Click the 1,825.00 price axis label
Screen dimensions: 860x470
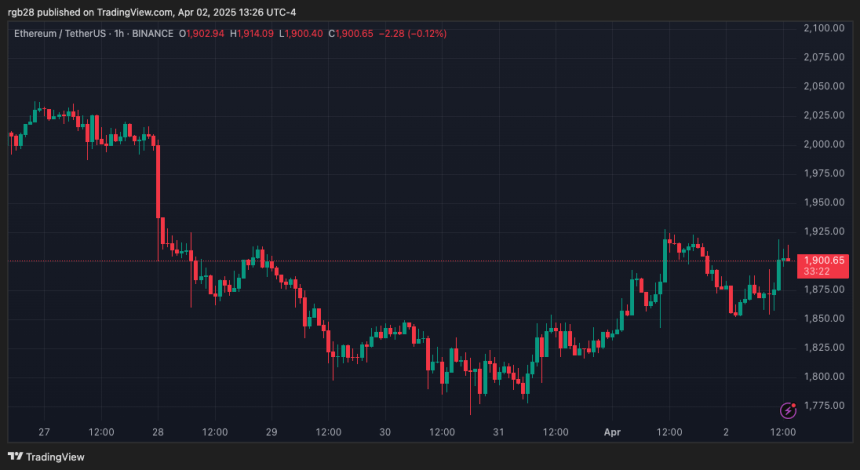[825, 348]
